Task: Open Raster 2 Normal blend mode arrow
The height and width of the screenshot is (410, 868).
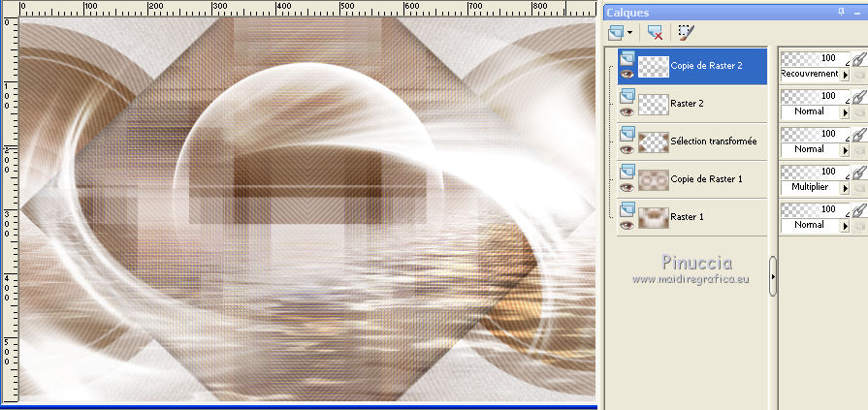Action: tap(846, 112)
